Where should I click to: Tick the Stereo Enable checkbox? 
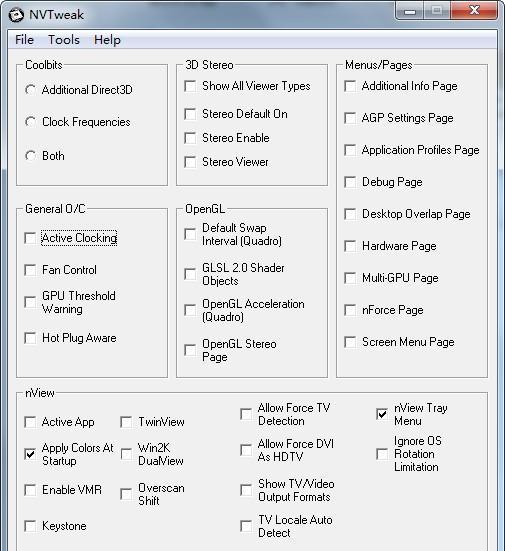click(x=190, y=138)
